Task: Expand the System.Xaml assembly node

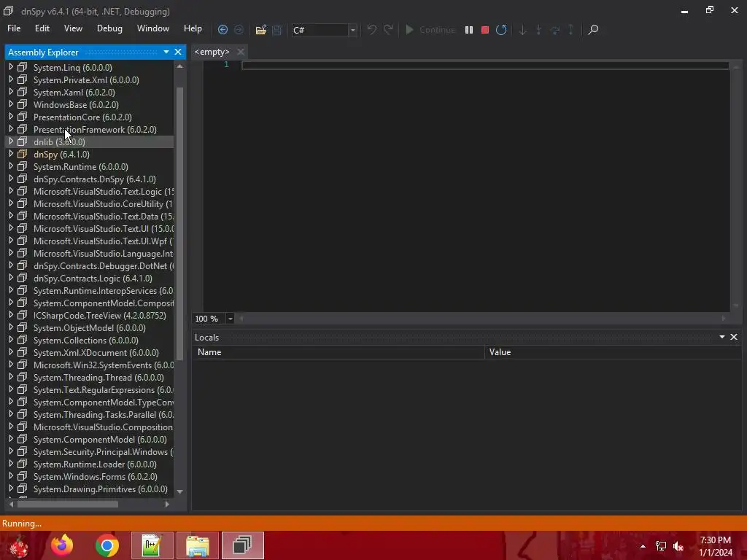Action: (10, 92)
